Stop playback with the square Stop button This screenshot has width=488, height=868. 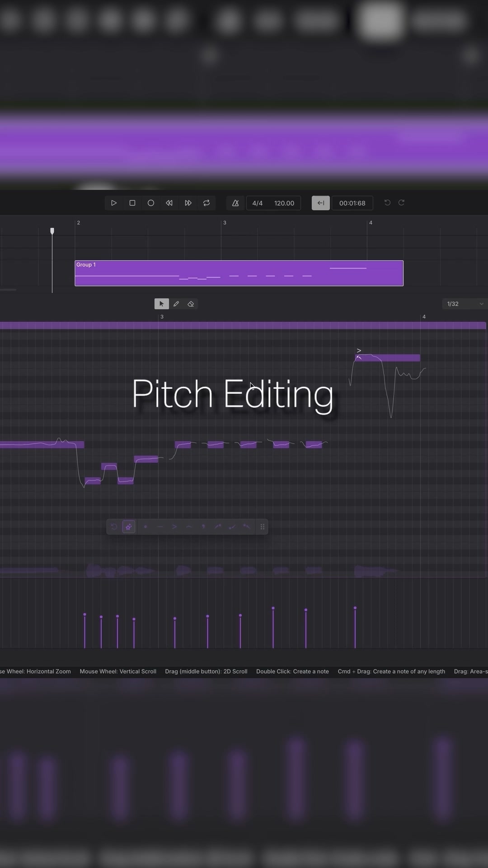(132, 203)
